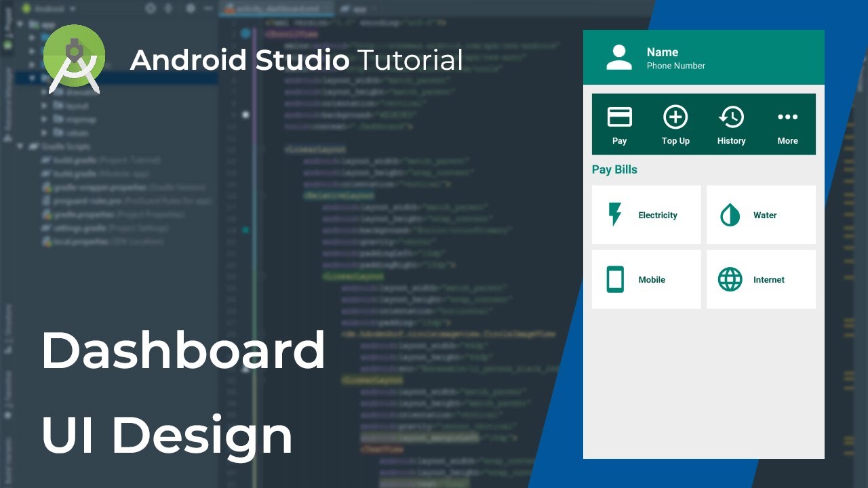Click the Dashboard title text
The width and height of the screenshot is (868, 488).
[183, 350]
